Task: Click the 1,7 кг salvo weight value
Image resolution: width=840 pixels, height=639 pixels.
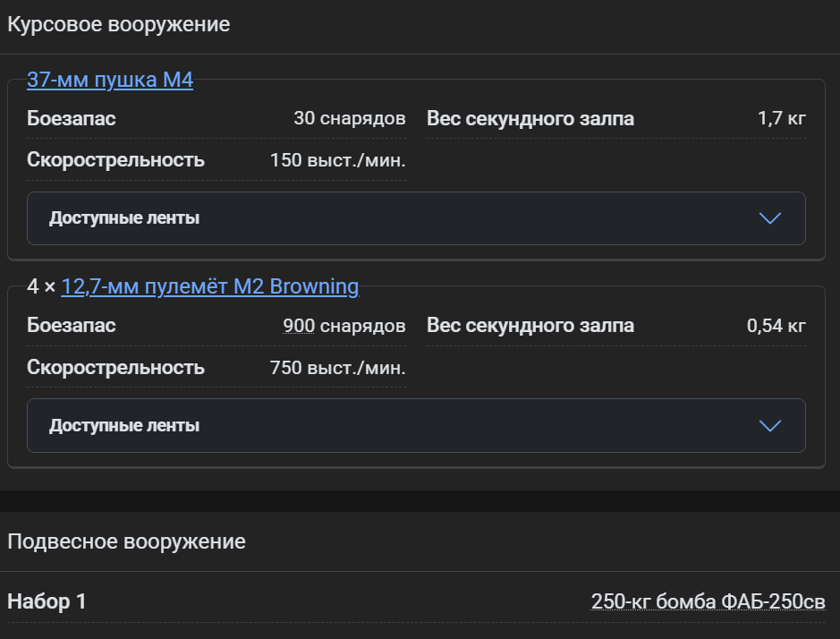Action: click(781, 118)
